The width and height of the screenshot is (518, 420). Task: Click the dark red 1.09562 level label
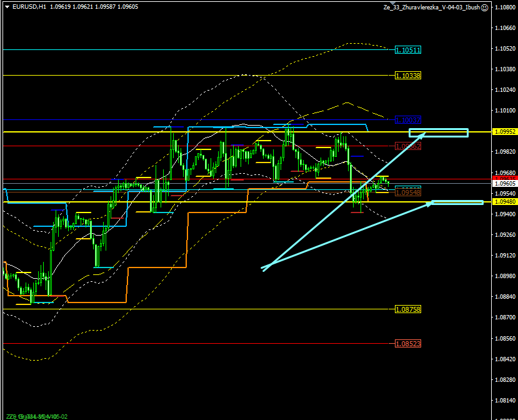coord(408,146)
